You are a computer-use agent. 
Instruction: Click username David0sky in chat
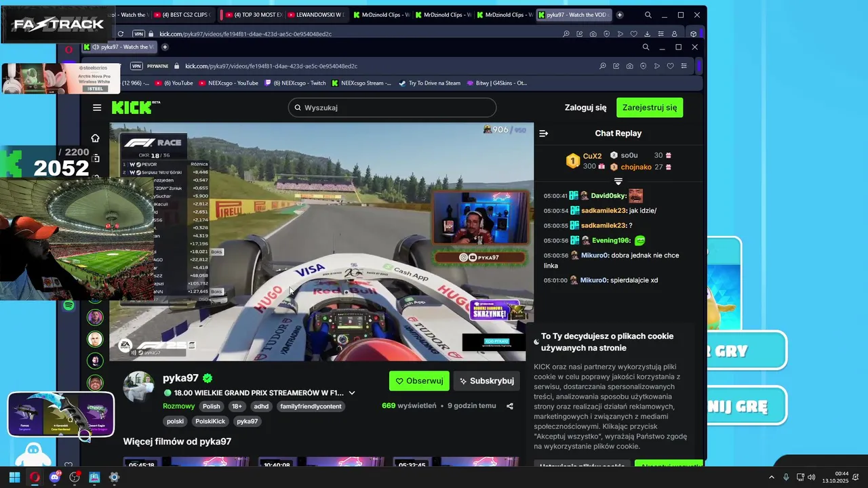609,196
